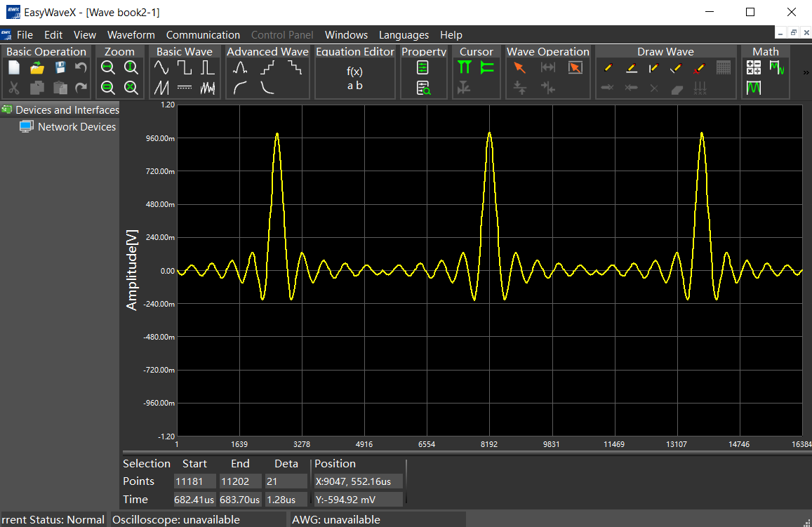Click the green framed-wave math icon
The width and height of the screenshot is (812, 527).
(754, 88)
